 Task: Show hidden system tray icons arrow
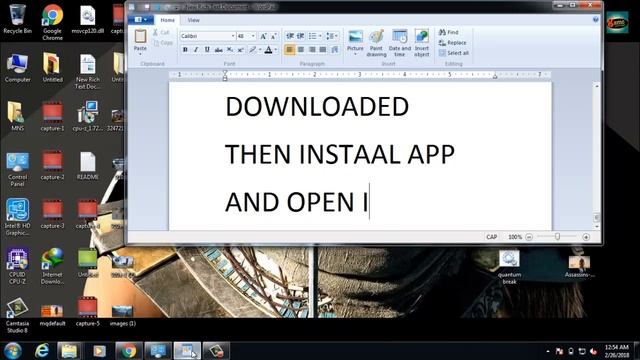point(548,351)
